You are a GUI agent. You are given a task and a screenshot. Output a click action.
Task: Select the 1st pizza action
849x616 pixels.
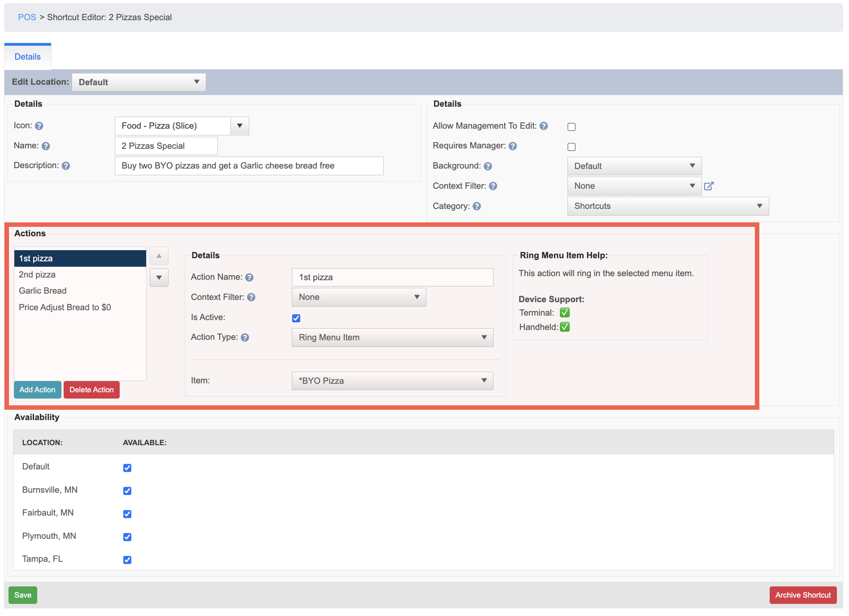(80, 259)
